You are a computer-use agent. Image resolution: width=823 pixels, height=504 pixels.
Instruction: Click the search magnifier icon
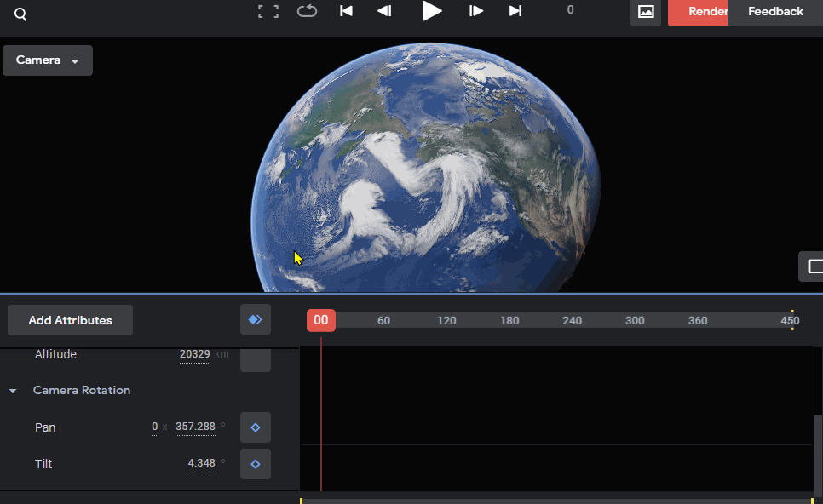(x=20, y=14)
